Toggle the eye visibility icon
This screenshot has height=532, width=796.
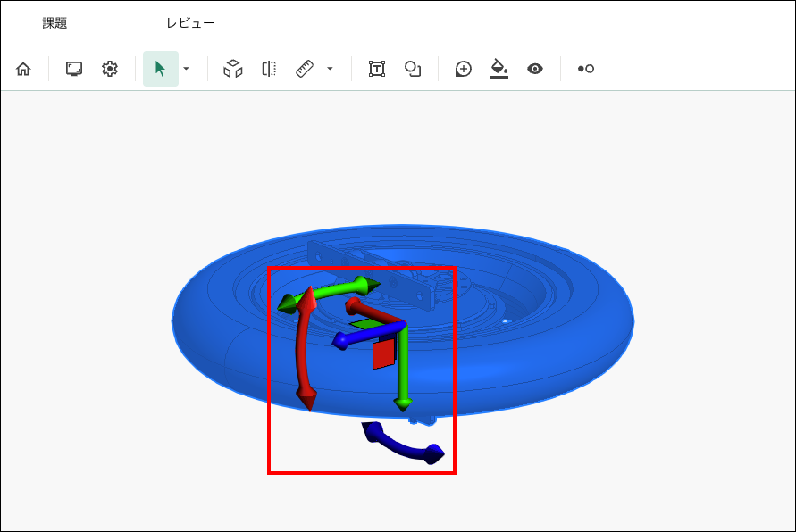[x=535, y=69]
